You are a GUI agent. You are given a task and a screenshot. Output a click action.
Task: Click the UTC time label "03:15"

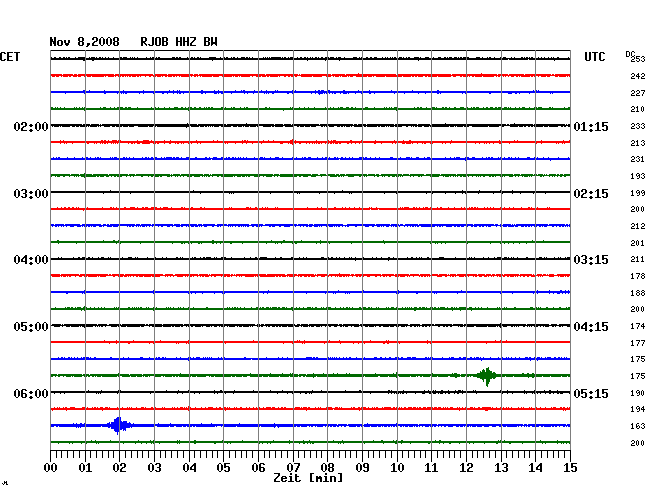click(591, 260)
